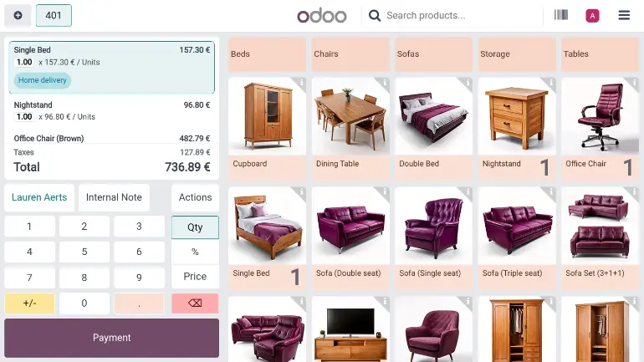Filter products by Storage category
Viewport: 644px width, 362px height.
(x=517, y=54)
